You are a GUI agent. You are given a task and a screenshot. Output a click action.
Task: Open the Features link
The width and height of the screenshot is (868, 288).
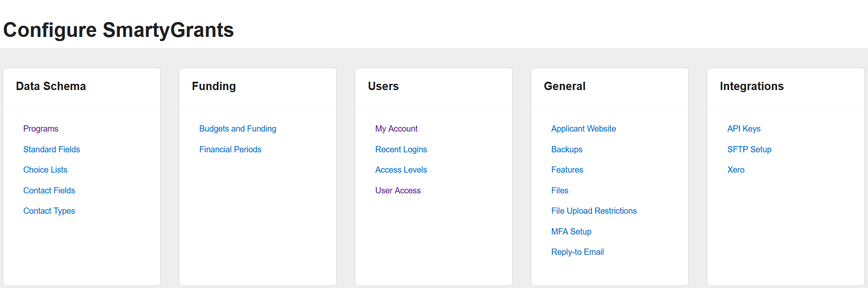[x=567, y=170]
